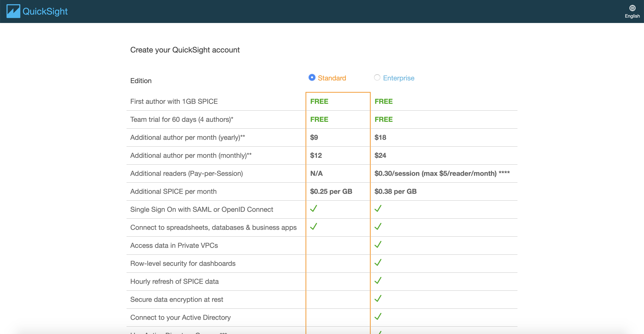Viewport: 644px width, 334px height.
Task: Click the Create your QuickSight account heading
Action: pyautogui.click(x=185, y=50)
